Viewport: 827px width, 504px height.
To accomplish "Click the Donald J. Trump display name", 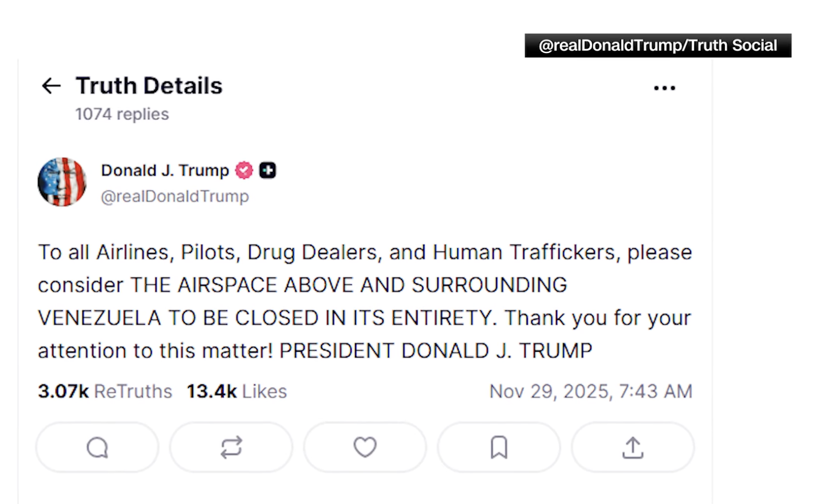I will tap(164, 170).
